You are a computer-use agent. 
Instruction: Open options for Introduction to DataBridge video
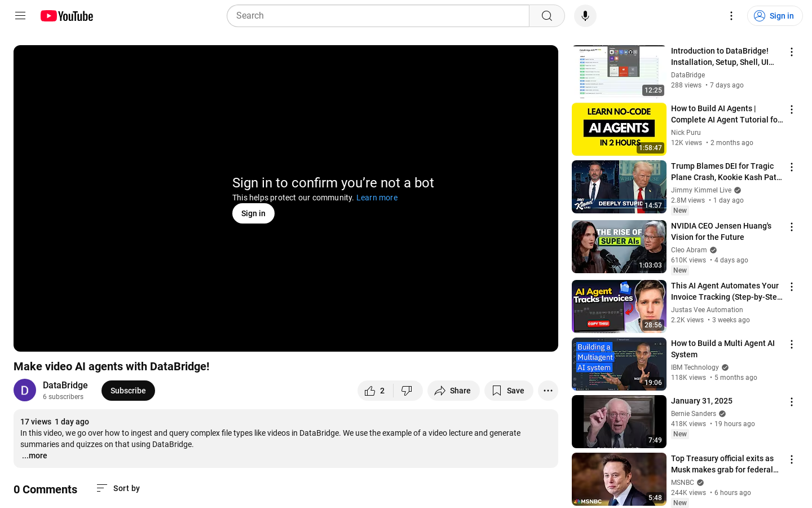click(x=792, y=52)
